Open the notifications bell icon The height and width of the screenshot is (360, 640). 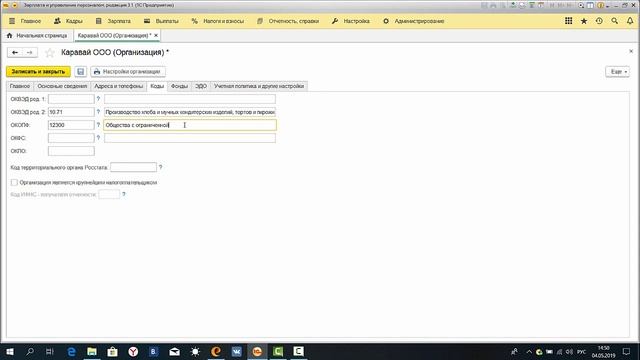click(x=630, y=21)
